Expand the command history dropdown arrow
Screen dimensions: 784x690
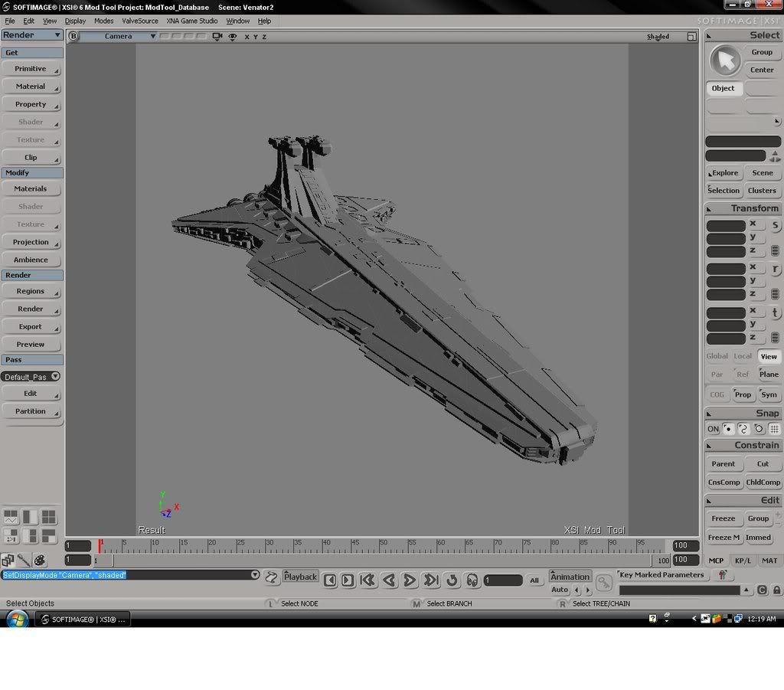(255, 575)
